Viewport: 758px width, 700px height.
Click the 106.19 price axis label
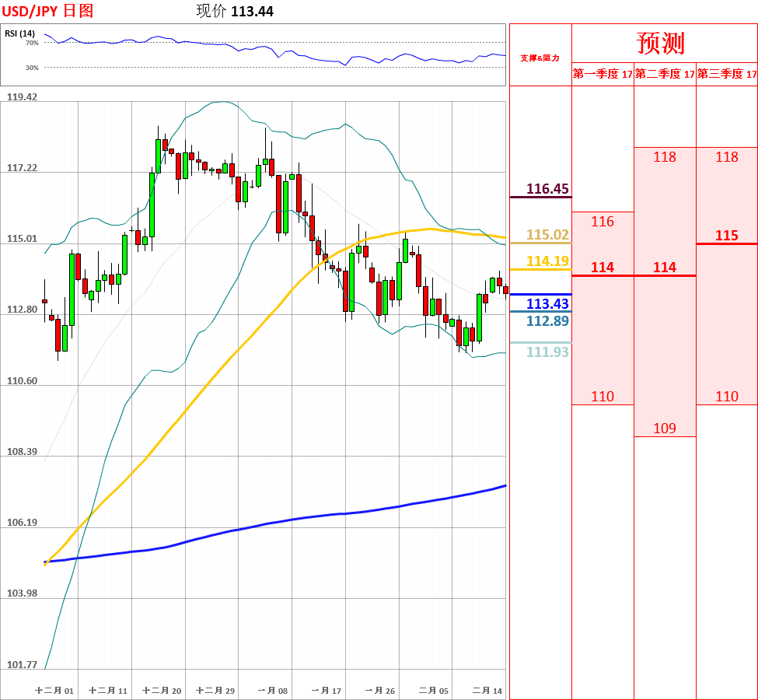pyautogui.click(x=22, y=523)
